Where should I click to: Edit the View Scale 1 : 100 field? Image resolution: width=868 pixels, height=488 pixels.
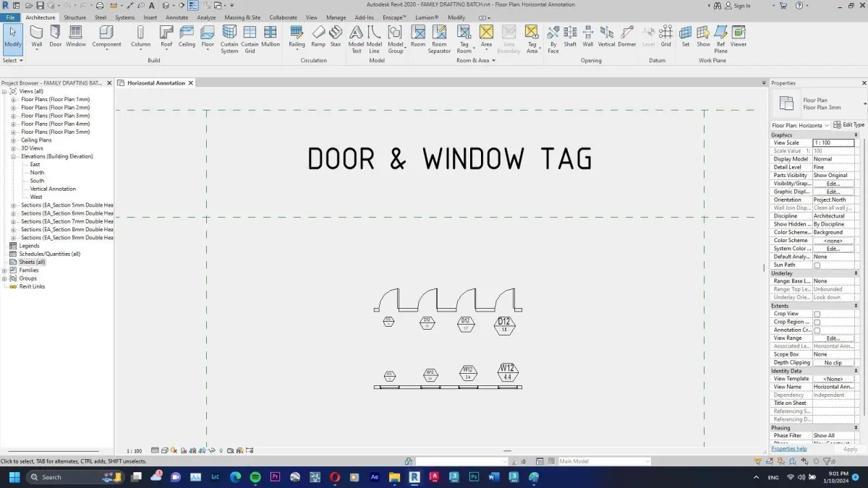tap(833, 143)
